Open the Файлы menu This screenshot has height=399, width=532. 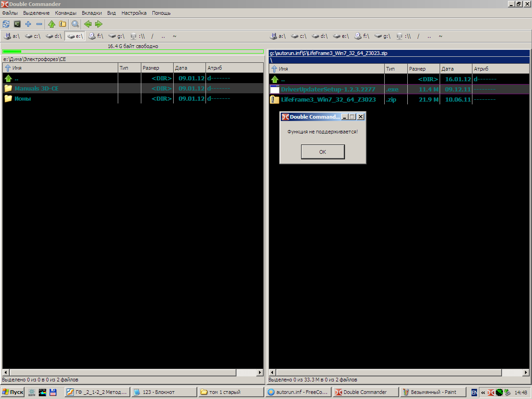tap(10, 13)
